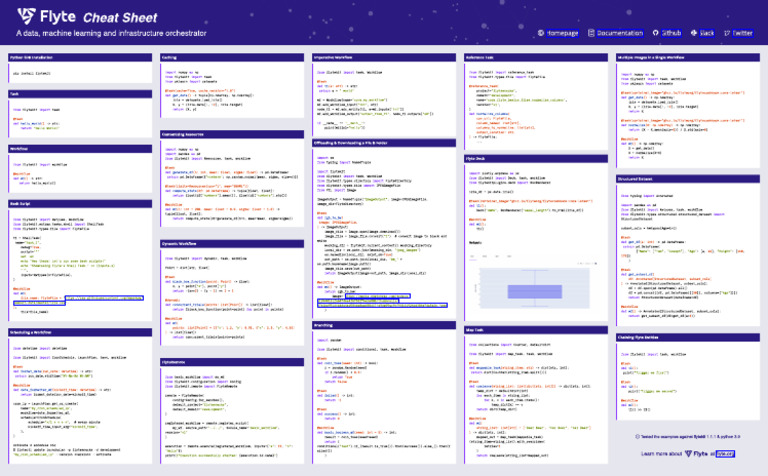Open the Slack link

[x=707, y=33]
